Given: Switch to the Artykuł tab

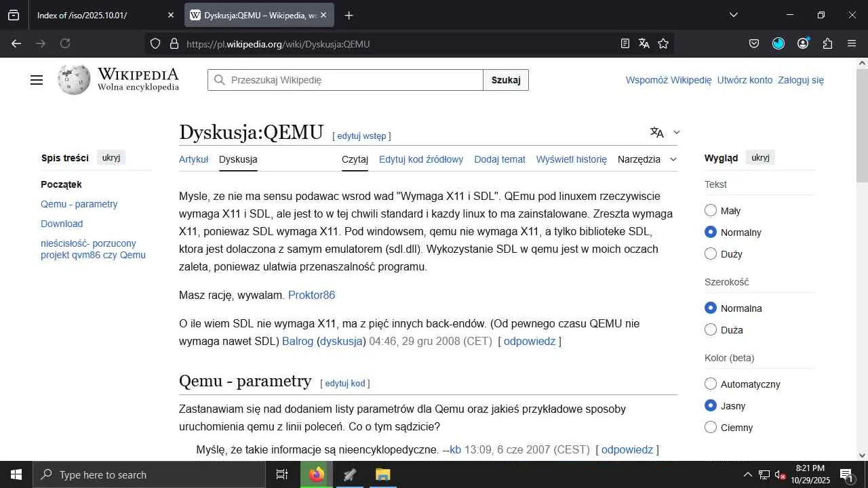Looking at the screenshot, I should 193,159.
